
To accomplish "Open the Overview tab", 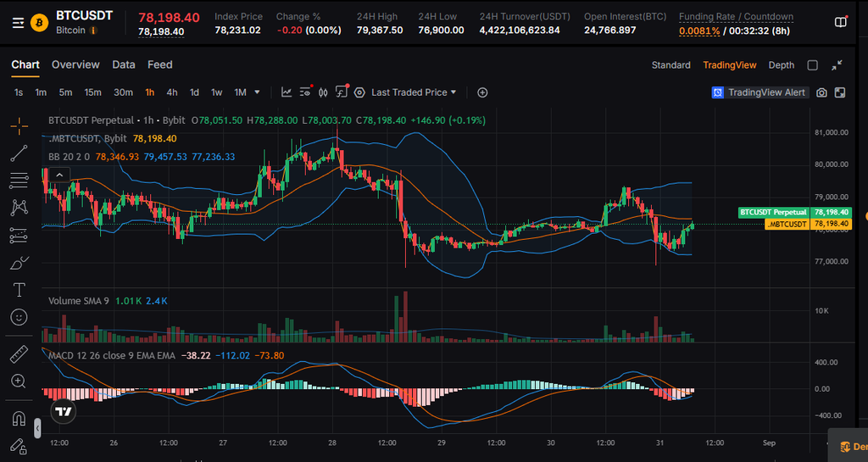I will point(75,64).
